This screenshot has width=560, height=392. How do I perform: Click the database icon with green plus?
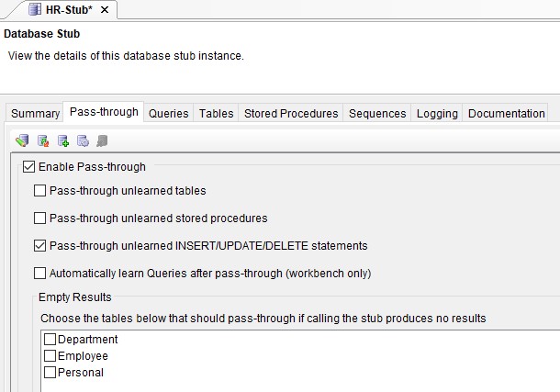point(62,140)
